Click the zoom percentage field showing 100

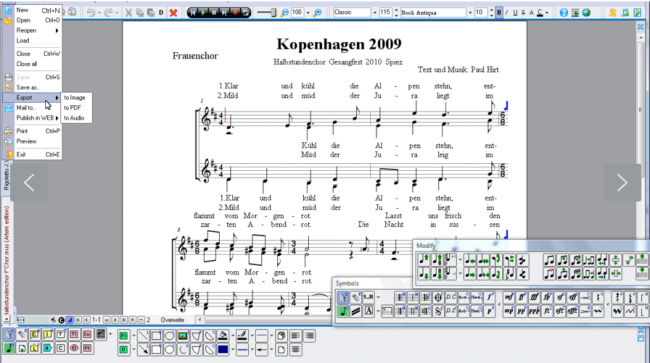click(297, 12)
